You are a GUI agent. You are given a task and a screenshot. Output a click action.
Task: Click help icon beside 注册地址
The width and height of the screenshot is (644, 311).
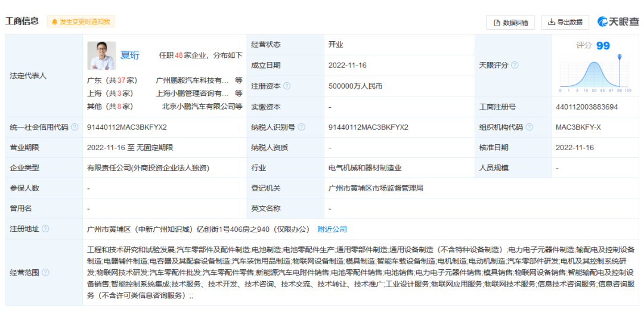pos(45,229)
